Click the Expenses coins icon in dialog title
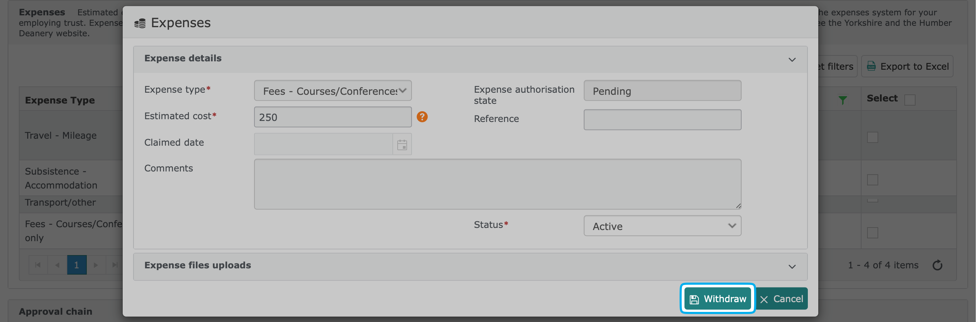 point(140,23)
